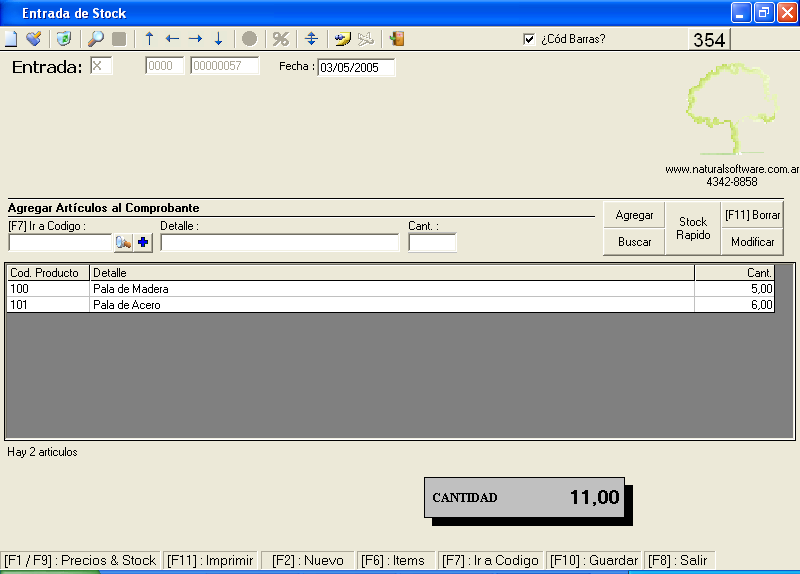Click the blue plus icon beside code field
The width and height of the screenshot is (800, 574).
point(143,242)
